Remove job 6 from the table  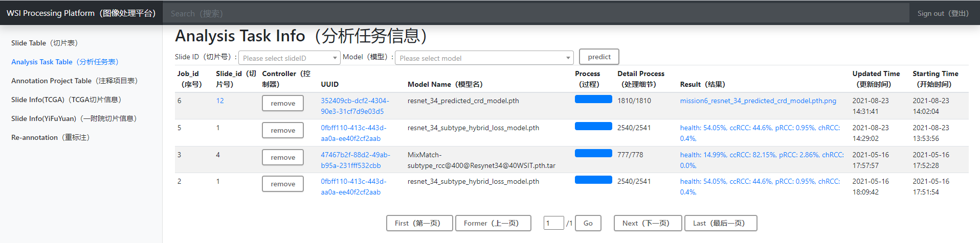pyautogui.click(x=283, y=103)
